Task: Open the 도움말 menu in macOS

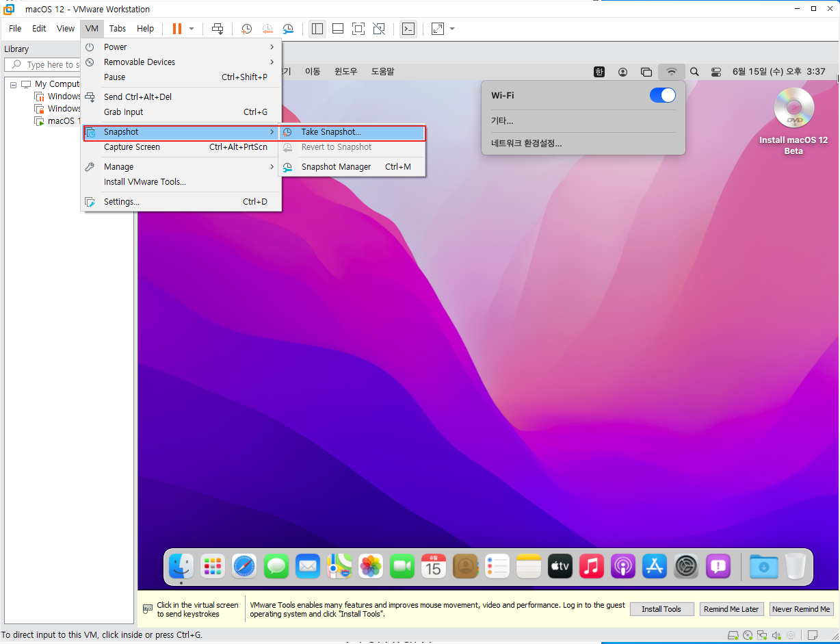Action: [x=382, y=71]
